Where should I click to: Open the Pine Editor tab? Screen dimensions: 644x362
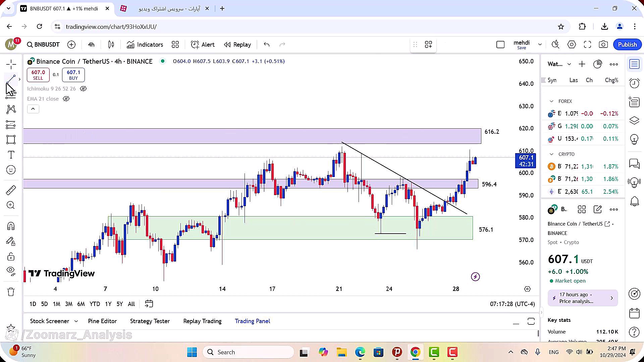(102, 321)
